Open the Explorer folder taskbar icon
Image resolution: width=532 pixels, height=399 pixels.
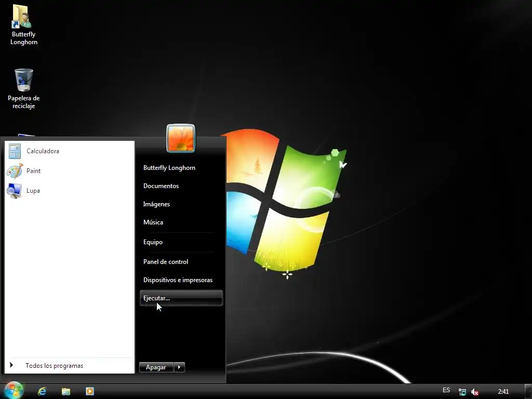click(x=66, y=391)
